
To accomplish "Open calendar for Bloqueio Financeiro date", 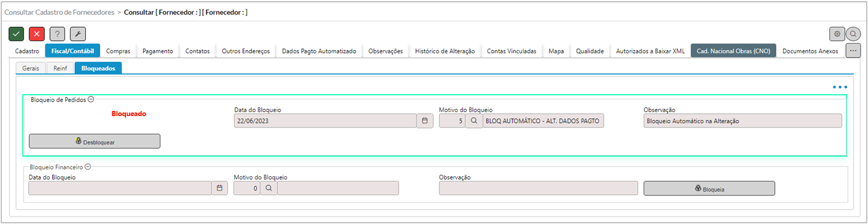I will pyautogui.click(x=220, y=188).
